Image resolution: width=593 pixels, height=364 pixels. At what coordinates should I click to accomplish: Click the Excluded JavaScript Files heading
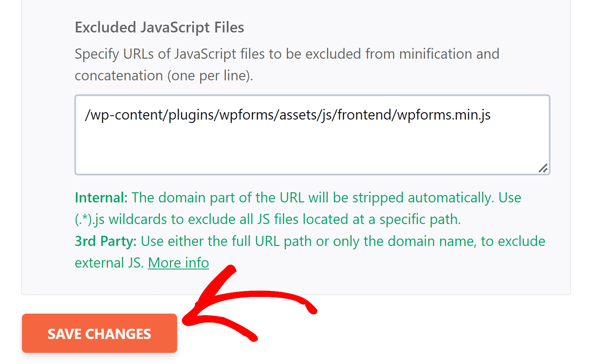point(159,27)
